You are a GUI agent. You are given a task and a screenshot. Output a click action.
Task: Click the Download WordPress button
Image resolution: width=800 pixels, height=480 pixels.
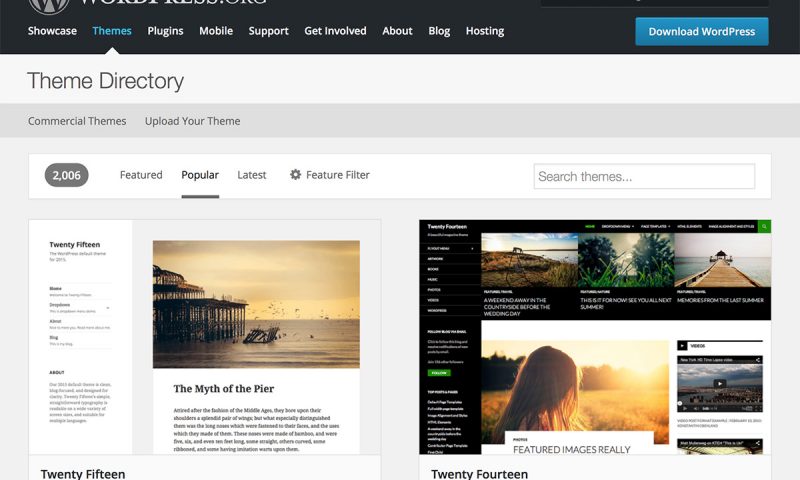click(702, 32)
